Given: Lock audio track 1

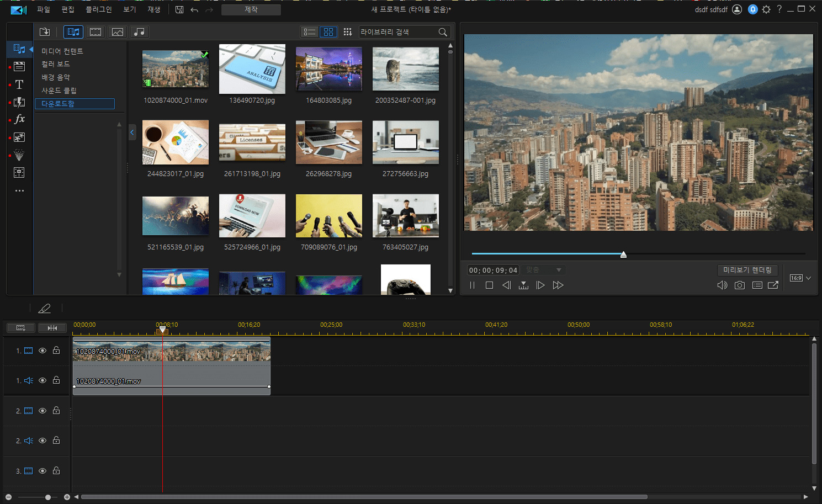Looking at the screenshot, I should (56, 380).
